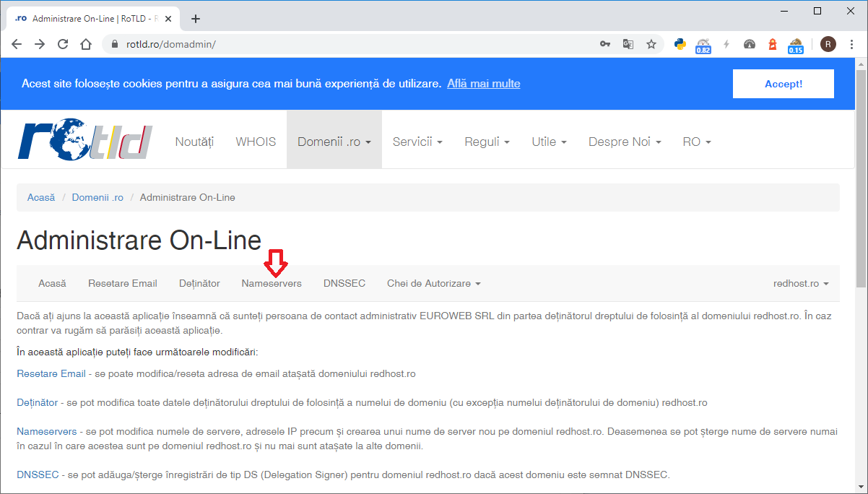Open the Chei de Autorizare dropdown
Image resolution: width=868 pixels, height=494 pixels.
[433, 283]
